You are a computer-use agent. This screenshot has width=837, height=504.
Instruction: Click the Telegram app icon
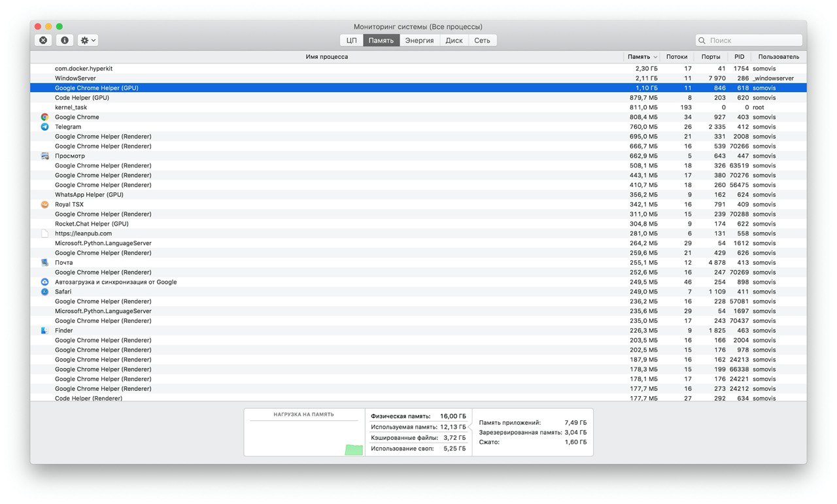44,127
